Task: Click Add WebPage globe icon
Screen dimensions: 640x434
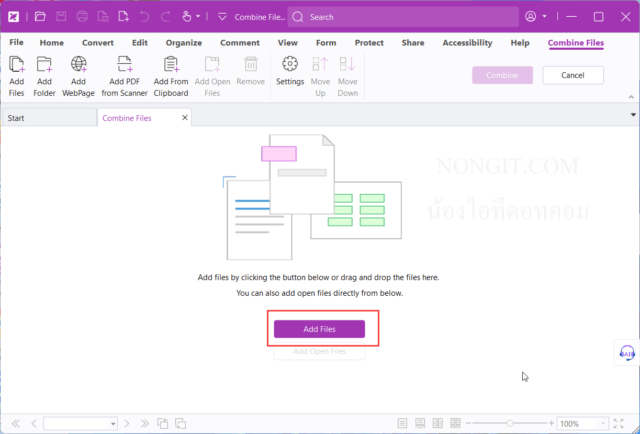Action: (x=78, y=76)
